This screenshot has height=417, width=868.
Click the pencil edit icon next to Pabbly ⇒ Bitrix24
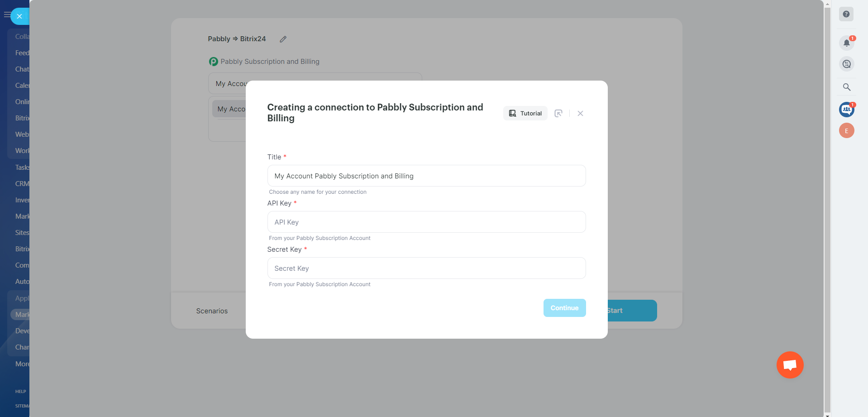tap(283, 39)
